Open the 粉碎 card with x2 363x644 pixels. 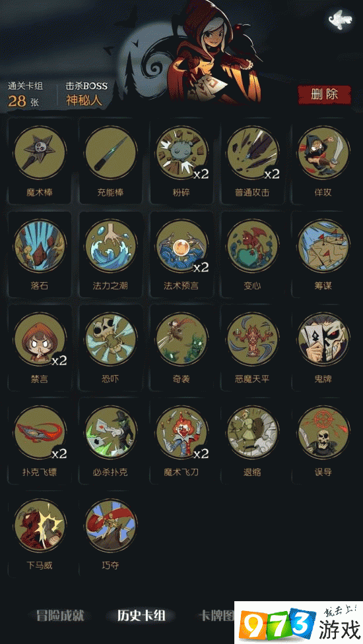pos(181,153)
